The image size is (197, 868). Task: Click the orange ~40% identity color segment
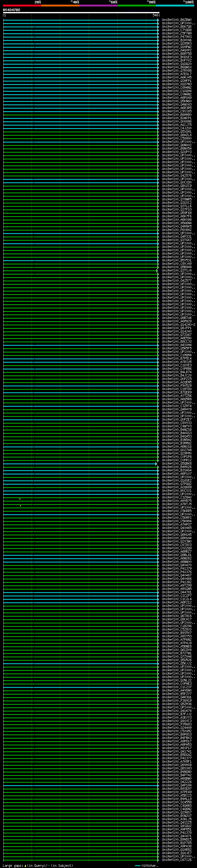60,6
